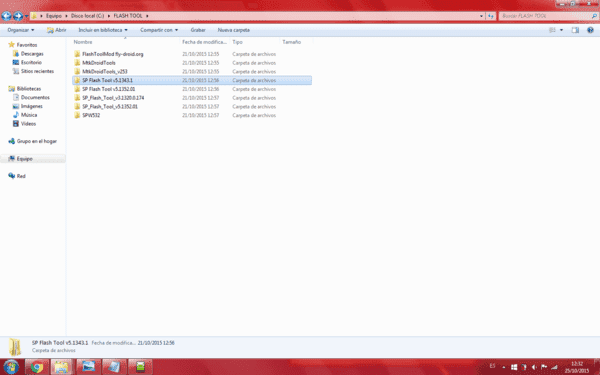Open Sitios recientes in the sidebar
Screen dimensions: 600x375
(x=37, y=71)
